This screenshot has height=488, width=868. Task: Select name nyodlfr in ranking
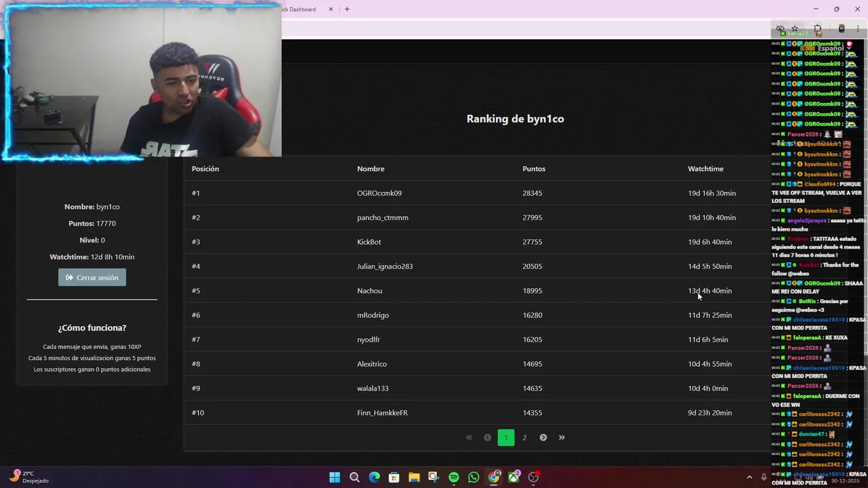click(368, 340)
